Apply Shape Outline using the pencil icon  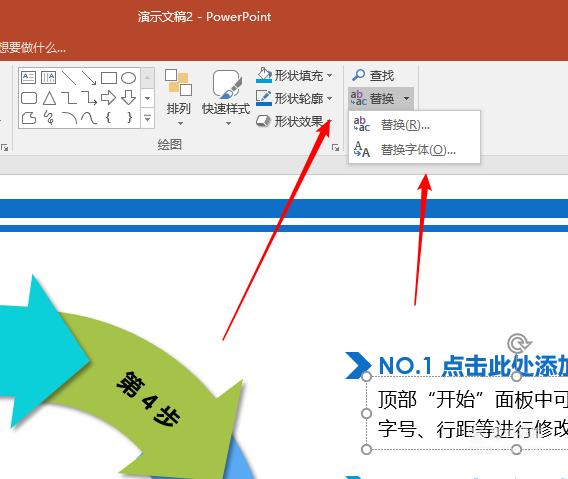click(x=264, y=98)
